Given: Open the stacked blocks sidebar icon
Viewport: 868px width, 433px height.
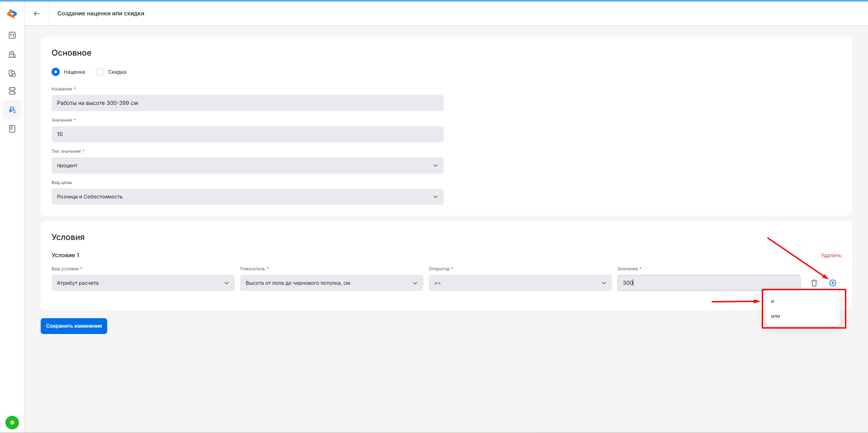Looking at the screenshot, I should (12, 91).
